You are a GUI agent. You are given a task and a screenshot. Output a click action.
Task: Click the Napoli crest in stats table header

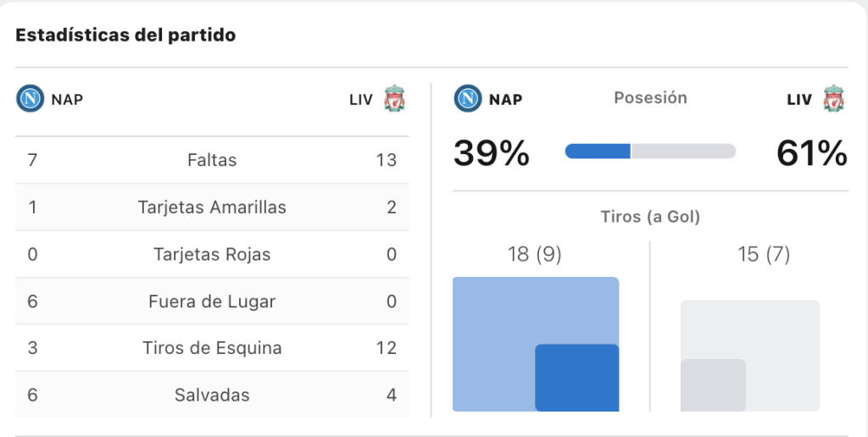pyautogui.click(x=30, y=99)
